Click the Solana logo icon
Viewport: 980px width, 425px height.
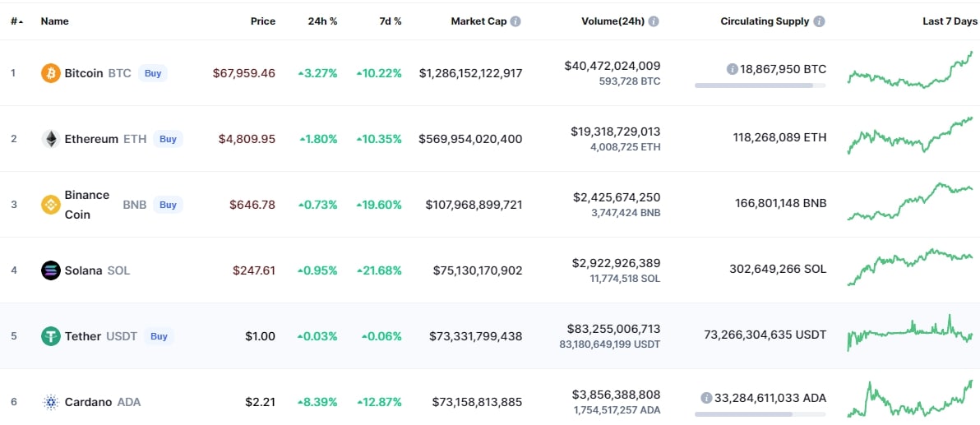point(51,270)
